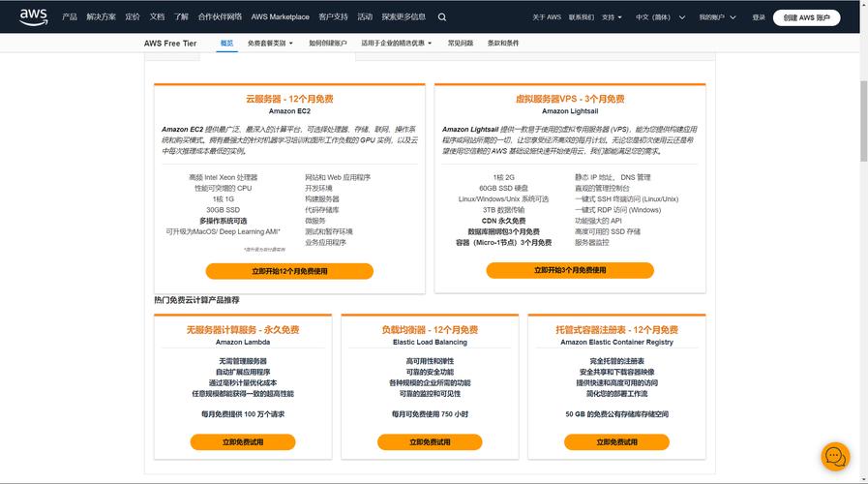Open the 如何创建账户 tab
Screen dimensions: 868x484
(328, 44)
